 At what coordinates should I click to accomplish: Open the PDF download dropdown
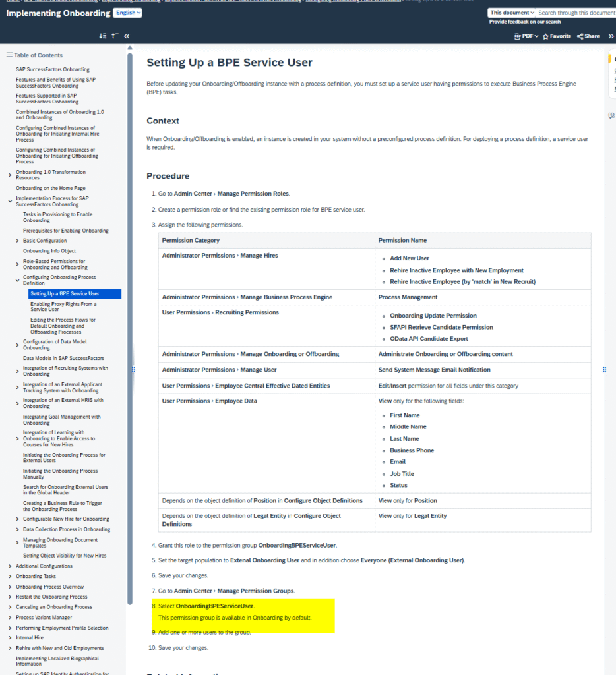click(x=526, y=36)
